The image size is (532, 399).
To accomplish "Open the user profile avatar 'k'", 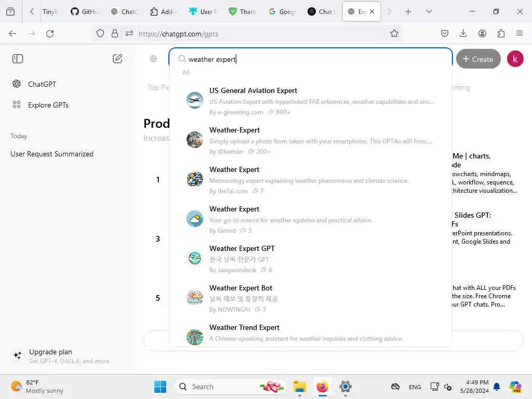I will point(515,59).
